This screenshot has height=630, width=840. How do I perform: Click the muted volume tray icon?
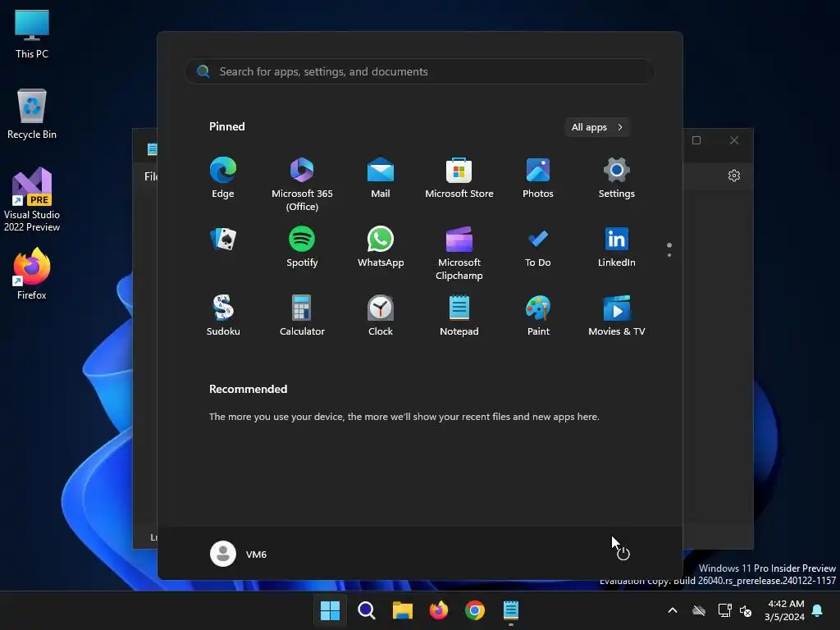pos(746,610)
